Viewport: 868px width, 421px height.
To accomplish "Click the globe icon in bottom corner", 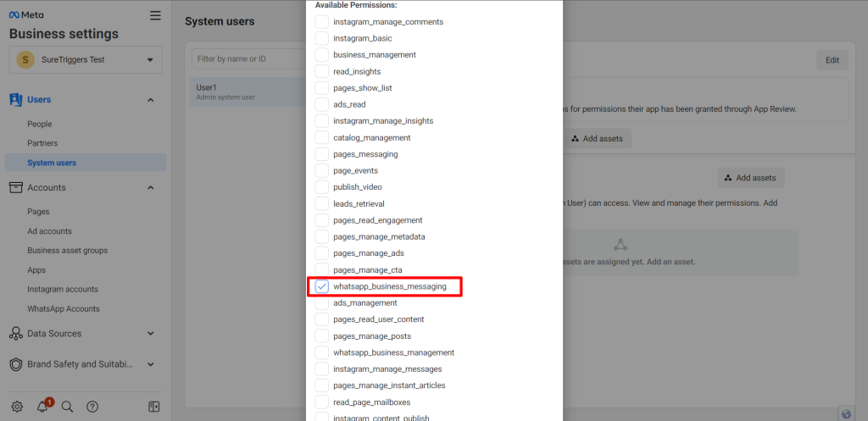I will (x=845, y=413).
